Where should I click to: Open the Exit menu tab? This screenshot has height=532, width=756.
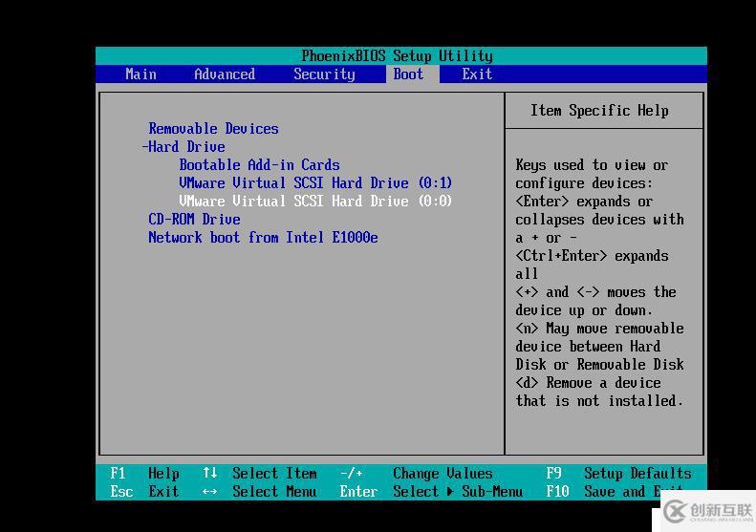tap(477, 74)
